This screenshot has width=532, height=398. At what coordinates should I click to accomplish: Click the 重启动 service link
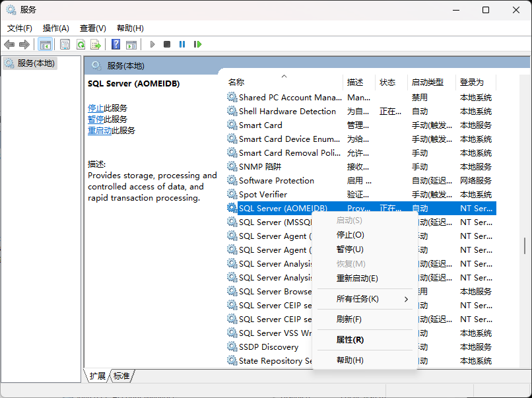pos(100,131)
